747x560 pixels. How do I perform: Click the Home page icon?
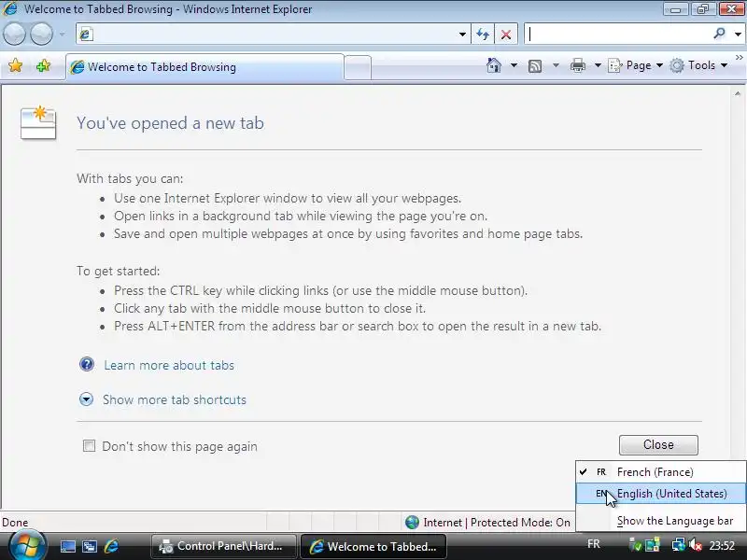[494, 65]
